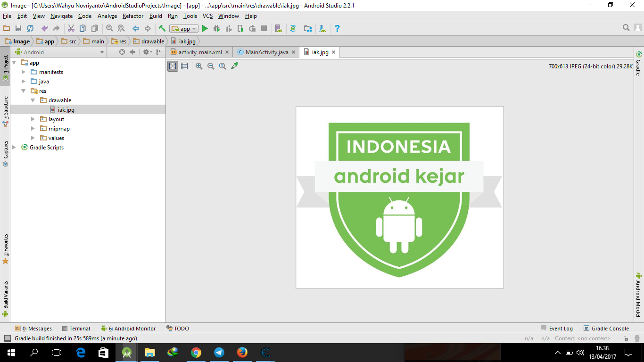
Task: Toggle tool window quick access button
Action: coord(7,338)
